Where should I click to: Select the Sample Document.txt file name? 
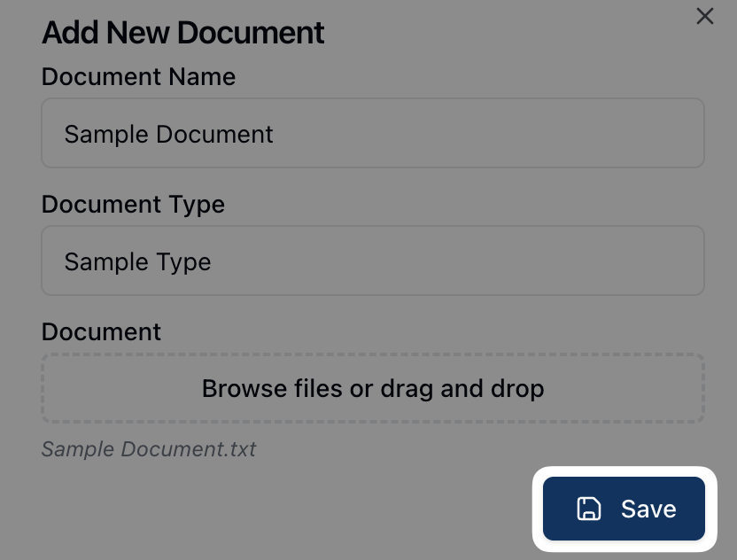[149, 448]
